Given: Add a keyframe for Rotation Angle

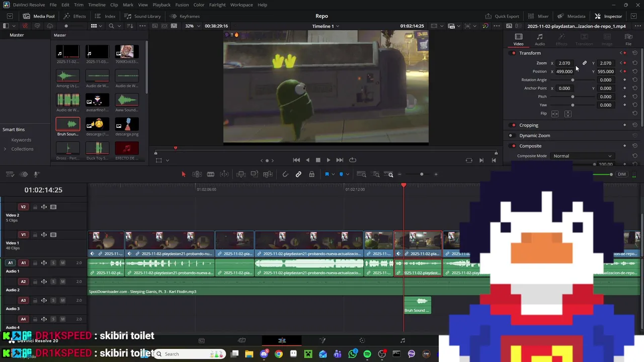Looking at the screenshot, I should click(x=625, y=80).
